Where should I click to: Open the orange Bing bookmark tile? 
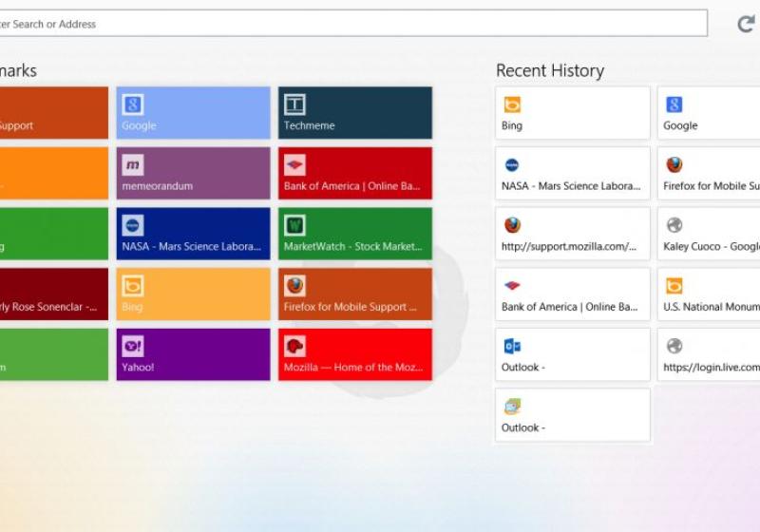[193, 294]
